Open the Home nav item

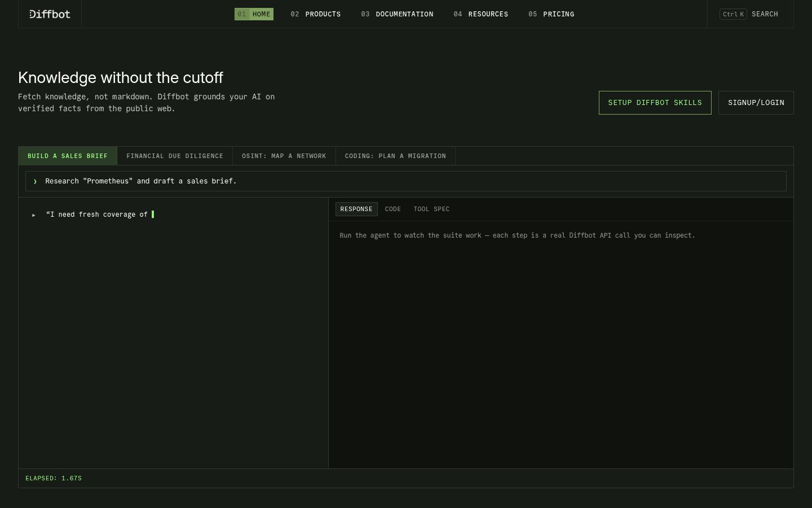pyautogui.click(x=254, y=14)
